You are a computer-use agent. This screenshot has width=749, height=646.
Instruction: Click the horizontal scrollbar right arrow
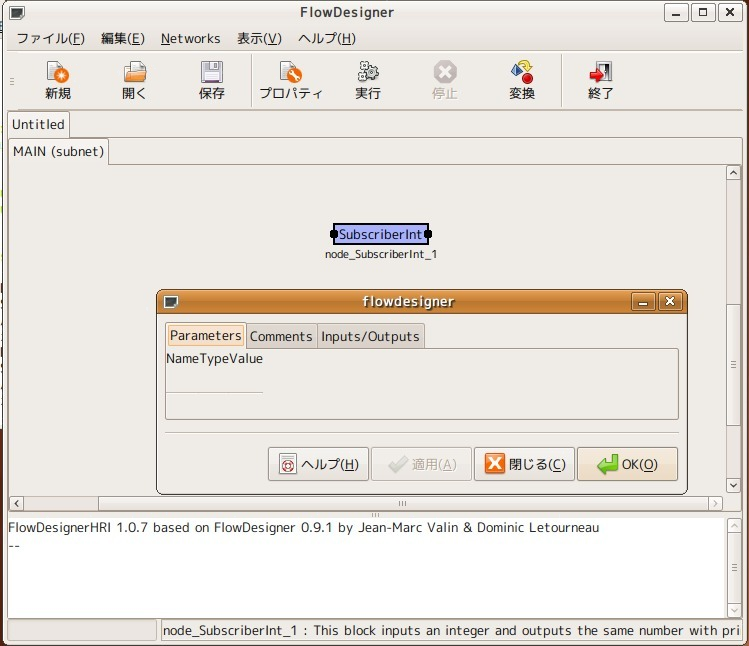click(x=715, y=503)
